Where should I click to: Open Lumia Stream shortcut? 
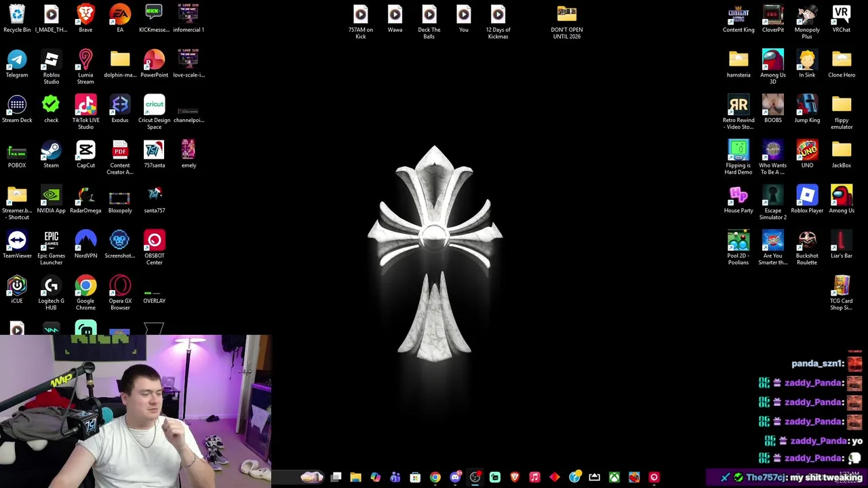tap(85, 67)
